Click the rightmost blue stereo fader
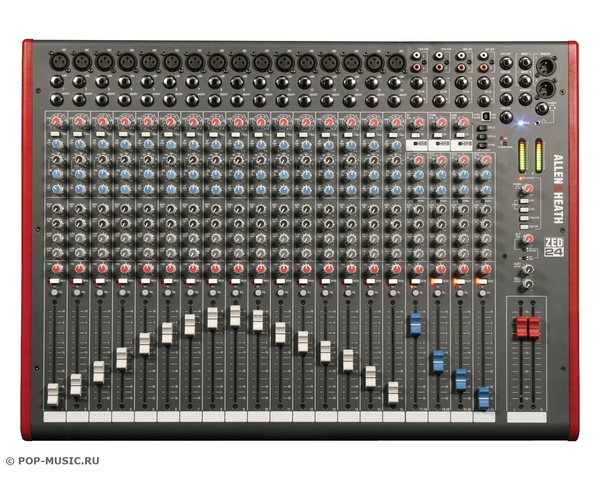600x480 pixels. pos(483,397)
